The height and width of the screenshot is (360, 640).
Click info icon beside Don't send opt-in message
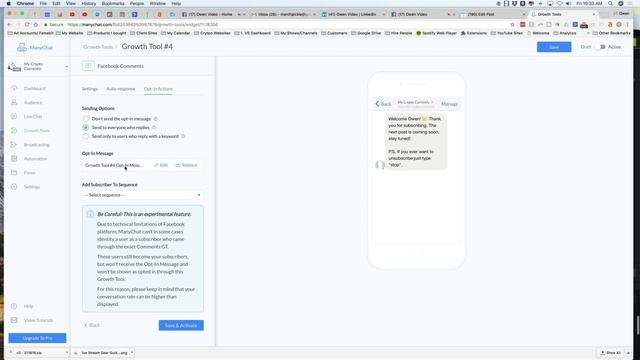pyautogui.click(x=156, y=119)
